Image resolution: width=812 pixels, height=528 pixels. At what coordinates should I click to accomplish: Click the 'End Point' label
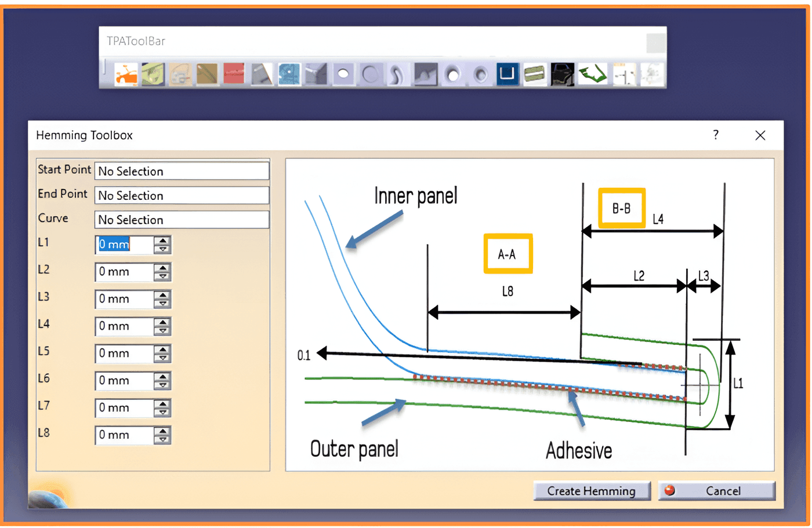[63, 194]
